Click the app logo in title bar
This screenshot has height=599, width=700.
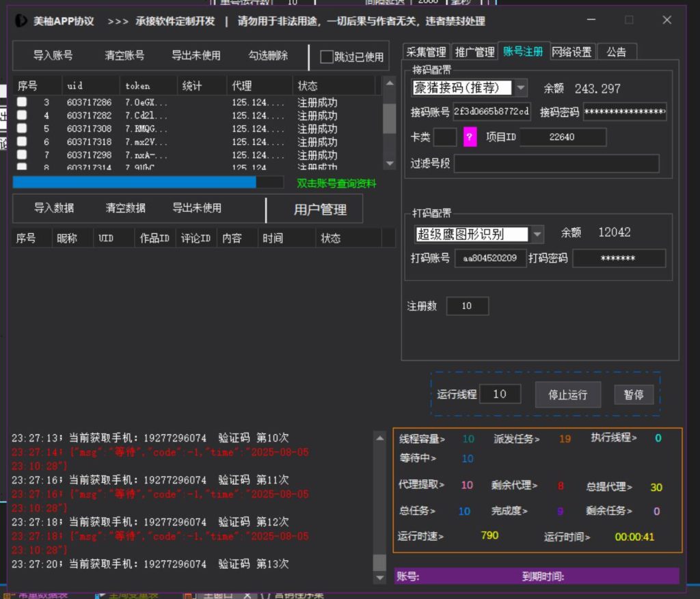click(x=21, y=21)
